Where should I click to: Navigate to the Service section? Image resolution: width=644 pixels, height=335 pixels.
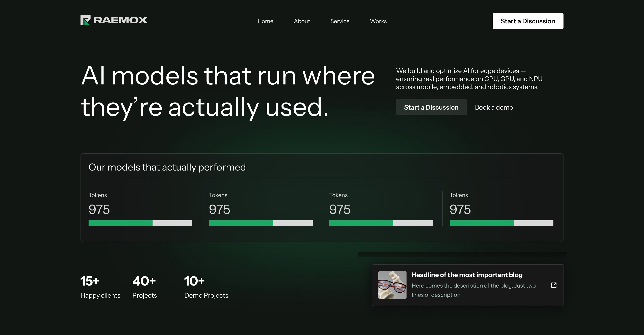(x=340, y=21)
